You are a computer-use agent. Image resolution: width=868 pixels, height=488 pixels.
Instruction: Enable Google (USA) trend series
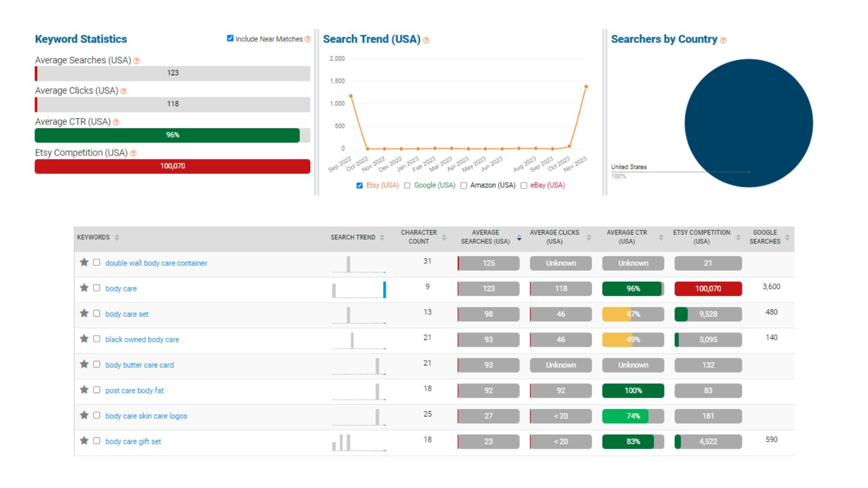pyautogui.click(x=407, y=185)
